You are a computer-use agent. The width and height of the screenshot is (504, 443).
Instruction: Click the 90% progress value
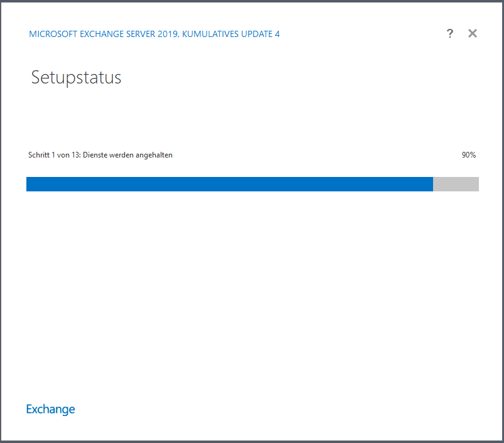(x=469, y=155)
